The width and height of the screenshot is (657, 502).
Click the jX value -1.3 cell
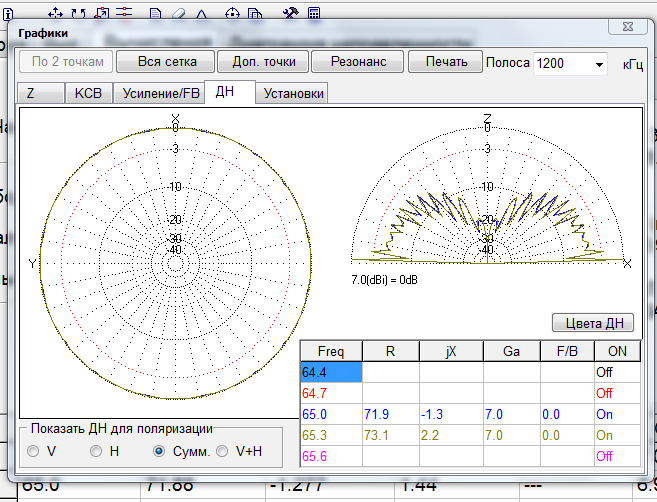tap(451, 414)
